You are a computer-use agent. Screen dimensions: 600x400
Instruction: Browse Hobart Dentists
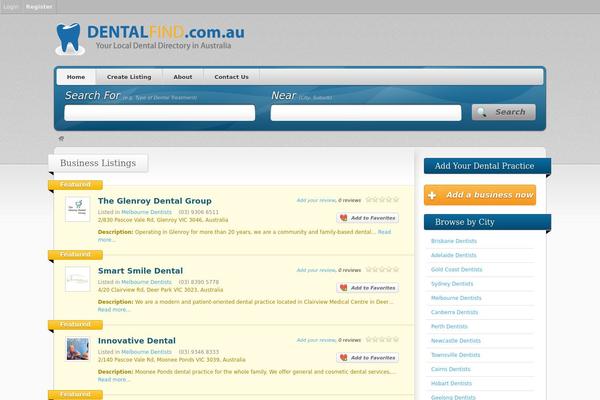click(x=451, y=383)
